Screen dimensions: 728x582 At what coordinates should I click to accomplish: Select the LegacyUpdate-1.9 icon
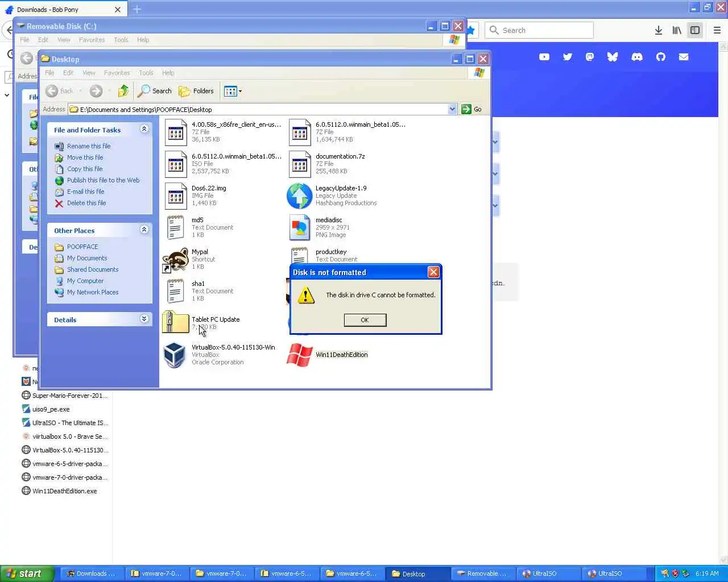pos(299,196)
